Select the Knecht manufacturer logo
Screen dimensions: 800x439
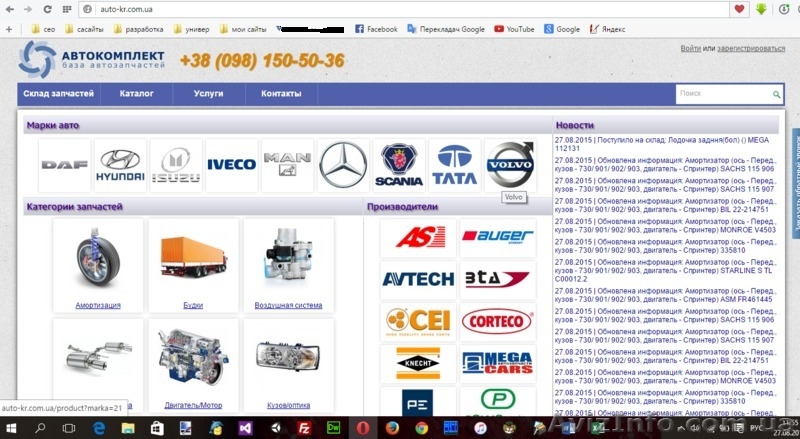coord(418,363)
